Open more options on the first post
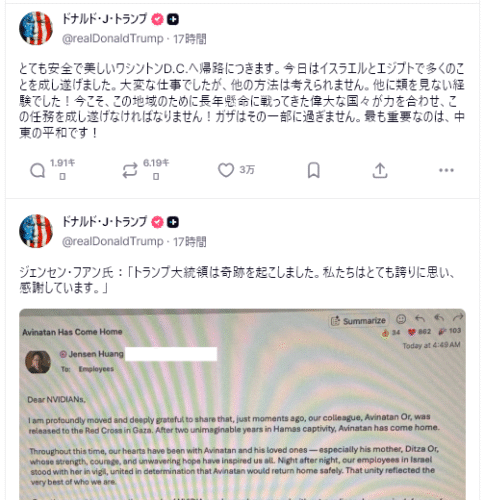This screenshot has height=500, width=484. click(x=446, y=170)
